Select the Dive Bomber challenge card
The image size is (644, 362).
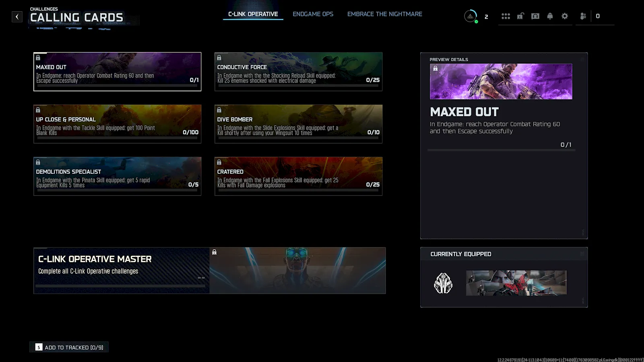pyautogui.click(x=298, y=124)
